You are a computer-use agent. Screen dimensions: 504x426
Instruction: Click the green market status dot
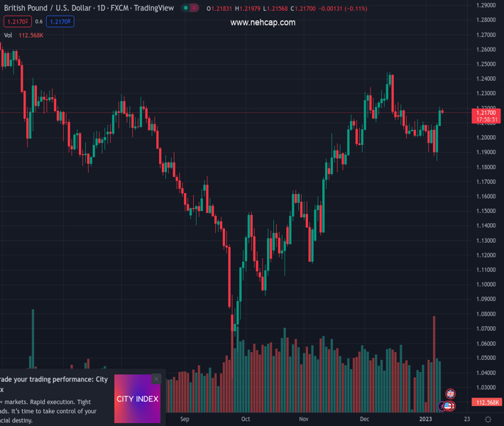[185, 9]
